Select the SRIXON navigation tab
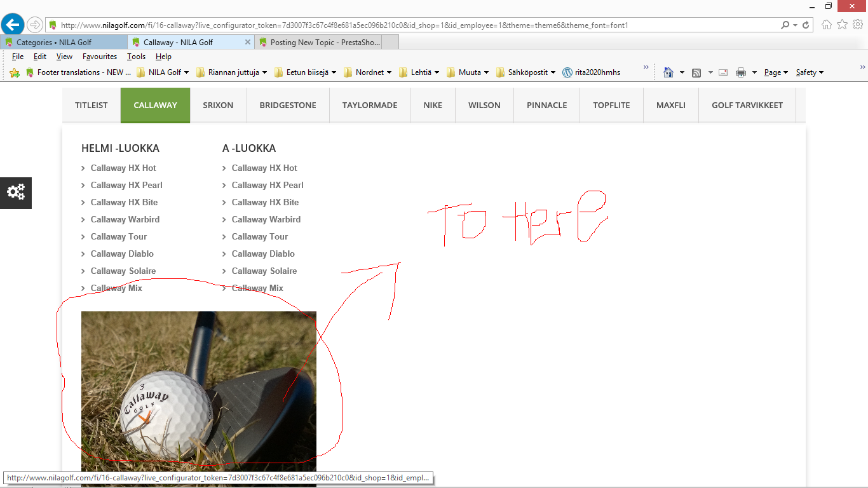The width and height of the screenshot is (868, 488). pos(218,105)
